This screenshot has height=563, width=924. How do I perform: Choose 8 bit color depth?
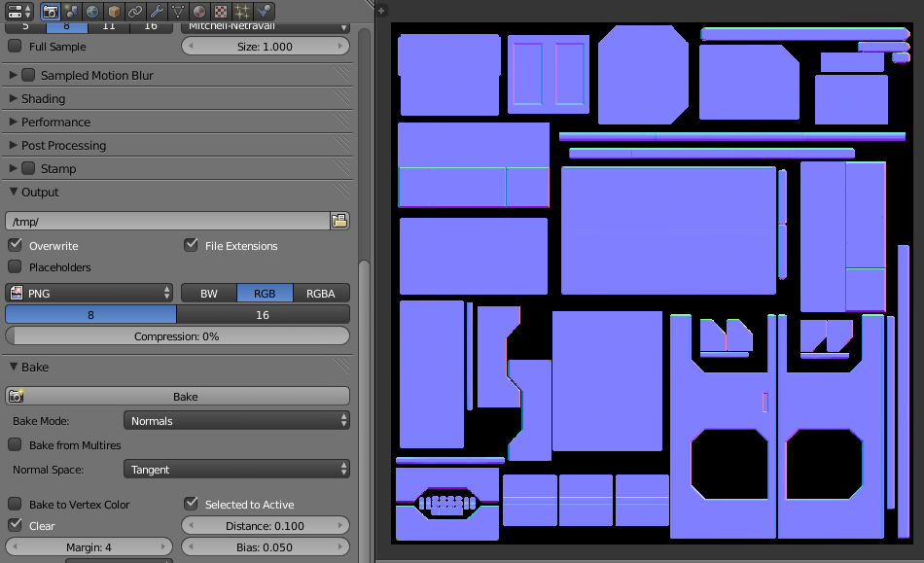click(x=90, y=314)
